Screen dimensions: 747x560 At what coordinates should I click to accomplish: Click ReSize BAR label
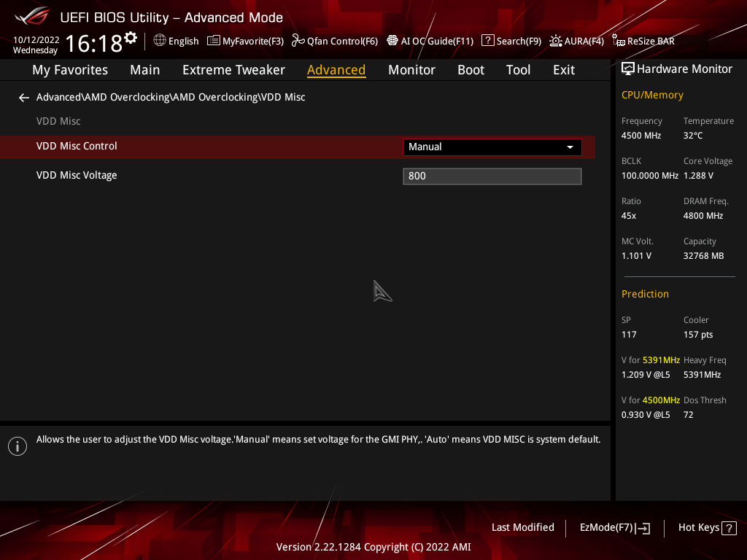(651, 41)
